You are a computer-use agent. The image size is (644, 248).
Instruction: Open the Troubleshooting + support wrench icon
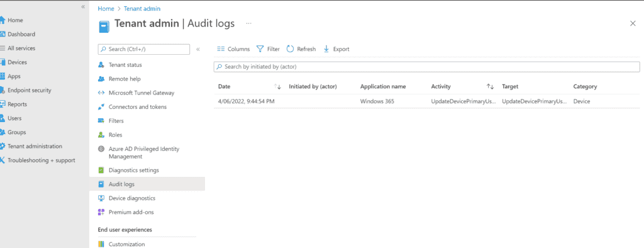click(x=2, y=160)
